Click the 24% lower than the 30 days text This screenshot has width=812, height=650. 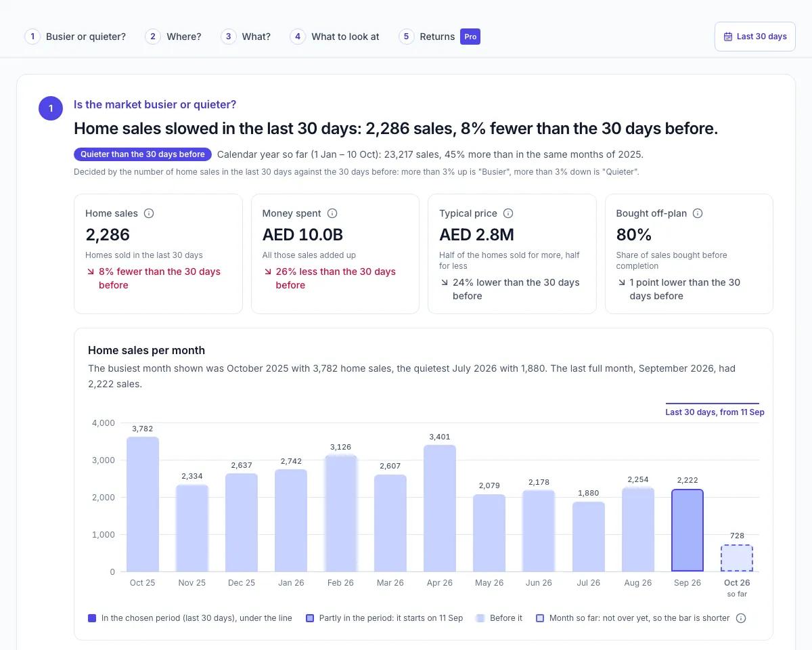pos(516,289)
